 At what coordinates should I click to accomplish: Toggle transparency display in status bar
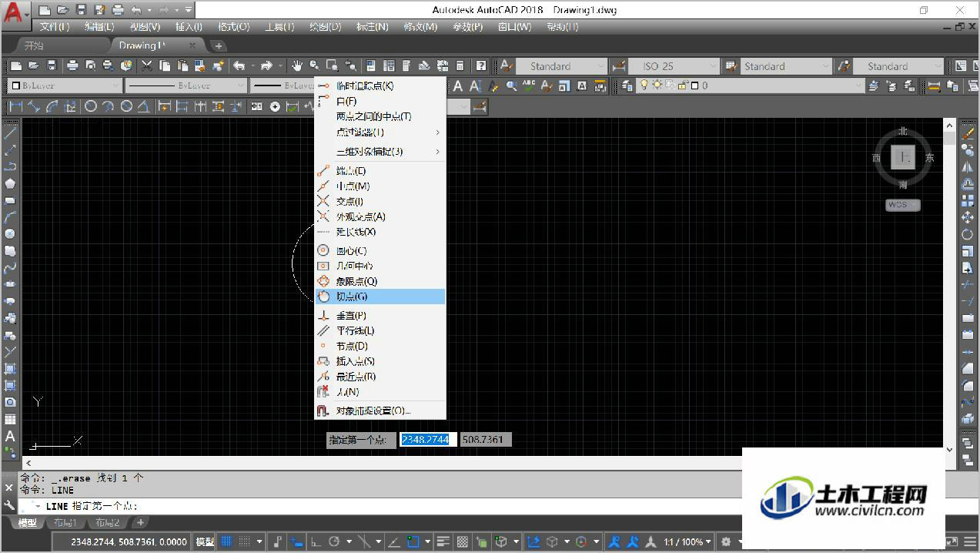tap(463, 542)
